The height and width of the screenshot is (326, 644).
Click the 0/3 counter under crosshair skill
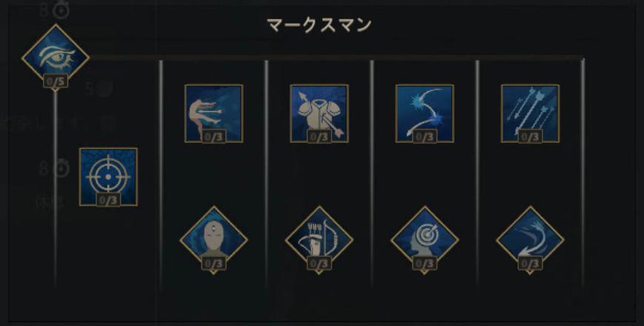(x=108, y=200)
